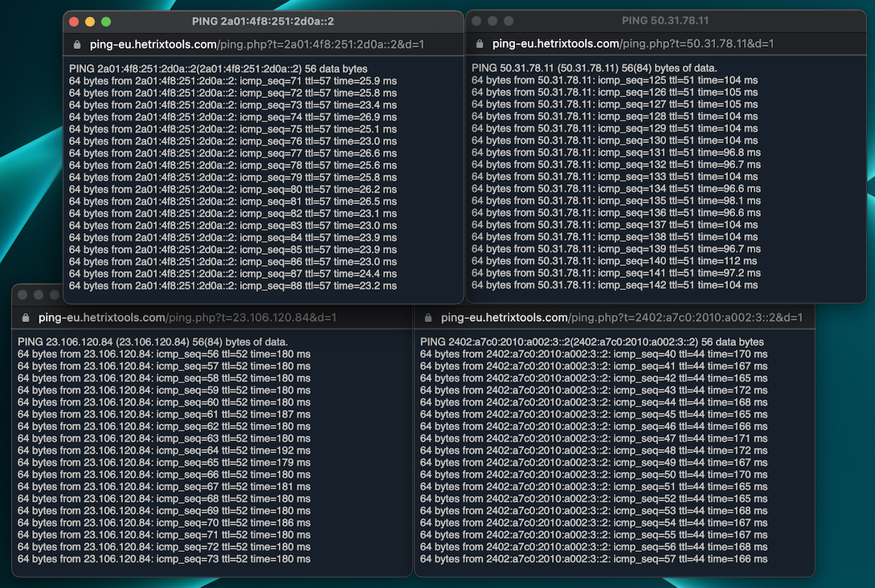Click the header line 'PING 2402:a7c0:2010:a002:3::2(...) 56 data bytes'

click(x=592, y=342)
